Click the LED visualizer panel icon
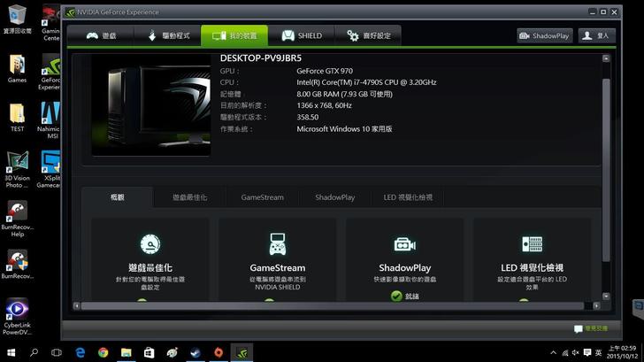The image size is (644, 362). 532,244
